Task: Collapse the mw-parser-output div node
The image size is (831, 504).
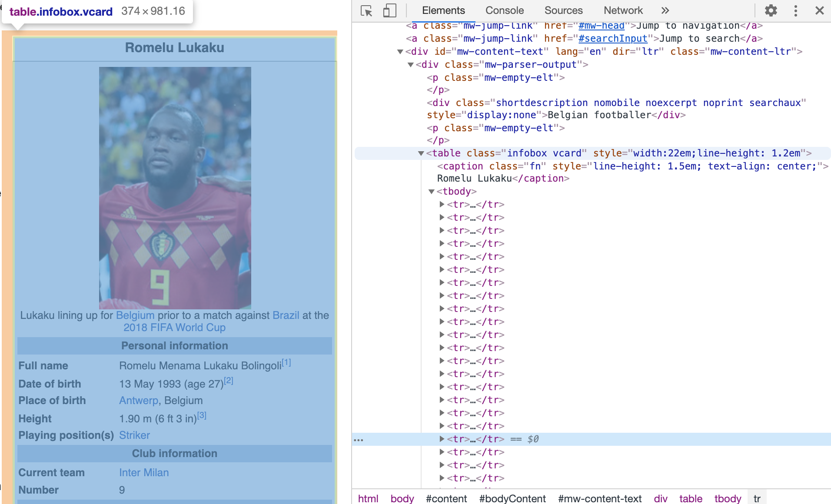Action: pos(410,65)
